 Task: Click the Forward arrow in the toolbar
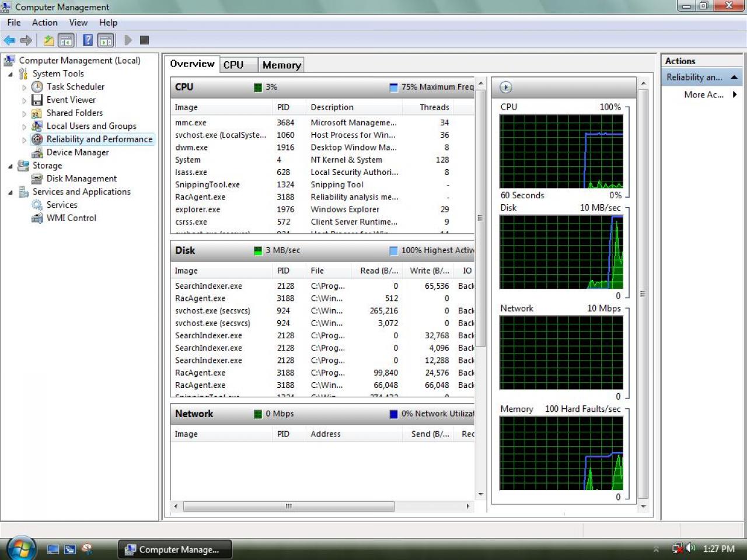26,40
